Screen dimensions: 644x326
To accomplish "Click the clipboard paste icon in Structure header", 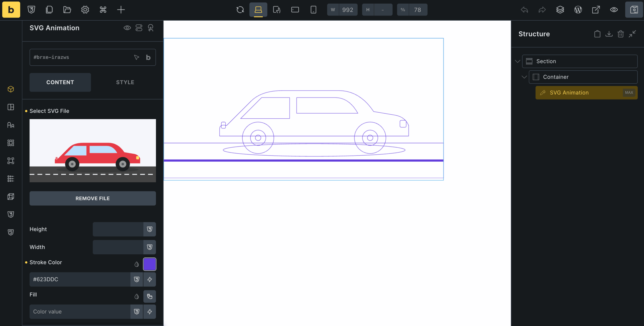I will tap(597, 34).
